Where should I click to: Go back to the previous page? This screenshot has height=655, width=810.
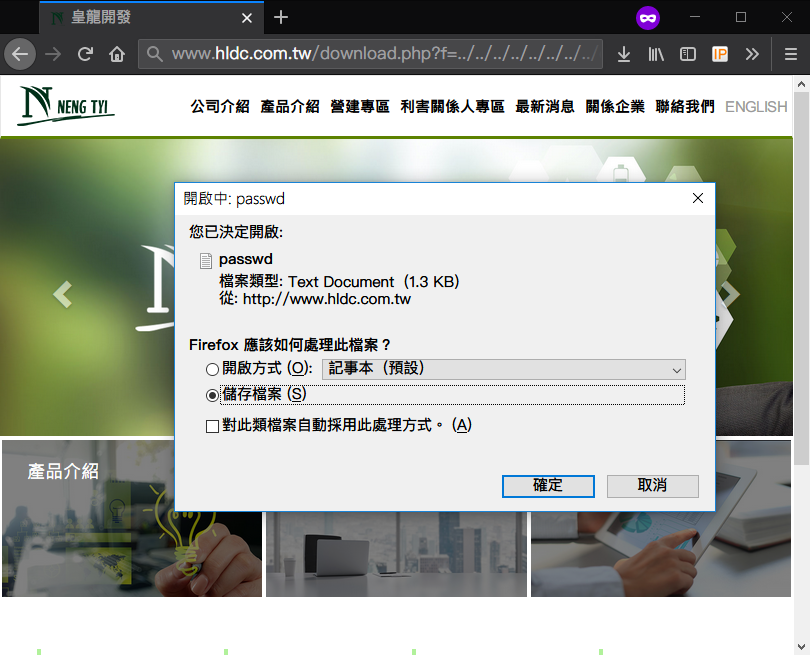[20, 54]
